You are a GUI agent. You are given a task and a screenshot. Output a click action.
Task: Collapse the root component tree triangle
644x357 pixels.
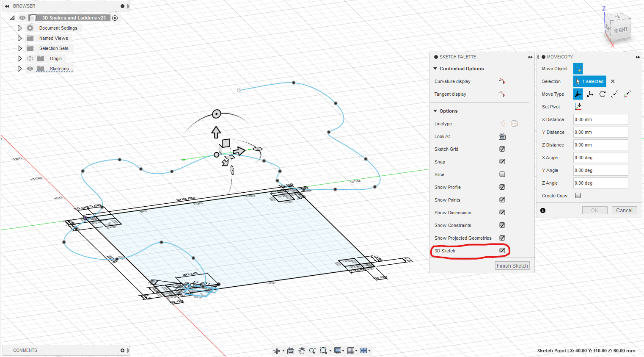tap(12, 18)
